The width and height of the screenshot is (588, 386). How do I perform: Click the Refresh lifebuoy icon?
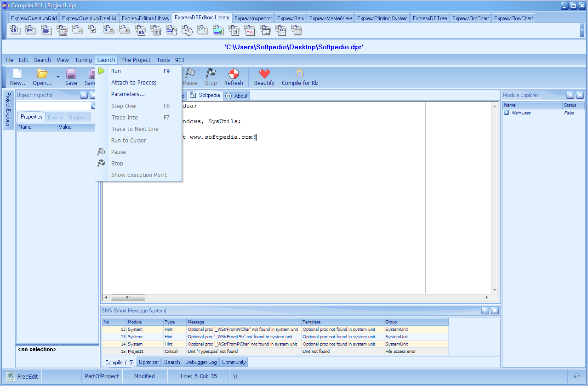coord(234,74)
